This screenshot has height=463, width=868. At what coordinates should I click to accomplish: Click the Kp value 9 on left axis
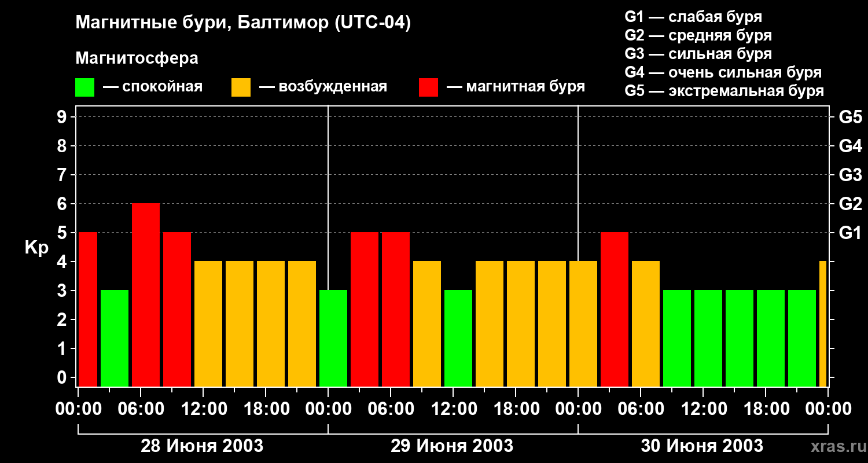click(x=63, y=117)
